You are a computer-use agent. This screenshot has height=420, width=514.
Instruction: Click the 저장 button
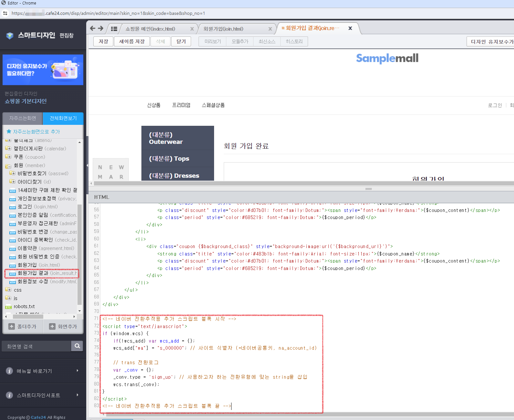coord(103,41)
